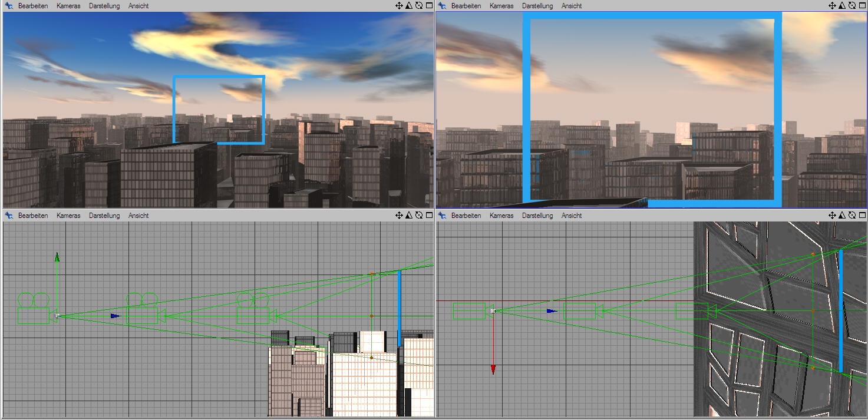Open the Kameras menu in the top-left viewport

68,6
